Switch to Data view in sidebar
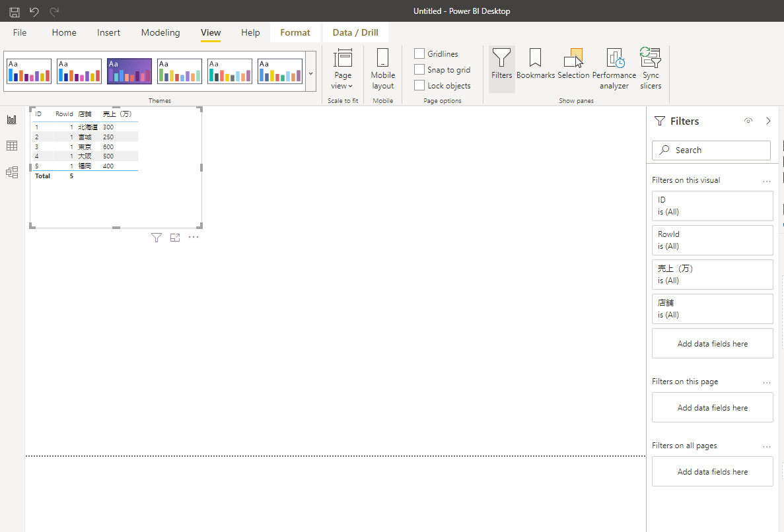 pos(12,146)
